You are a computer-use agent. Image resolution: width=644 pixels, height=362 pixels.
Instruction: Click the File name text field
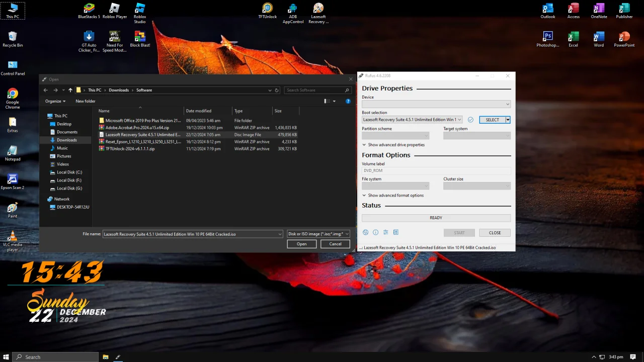pyautogui.click(x=190, y=234)
